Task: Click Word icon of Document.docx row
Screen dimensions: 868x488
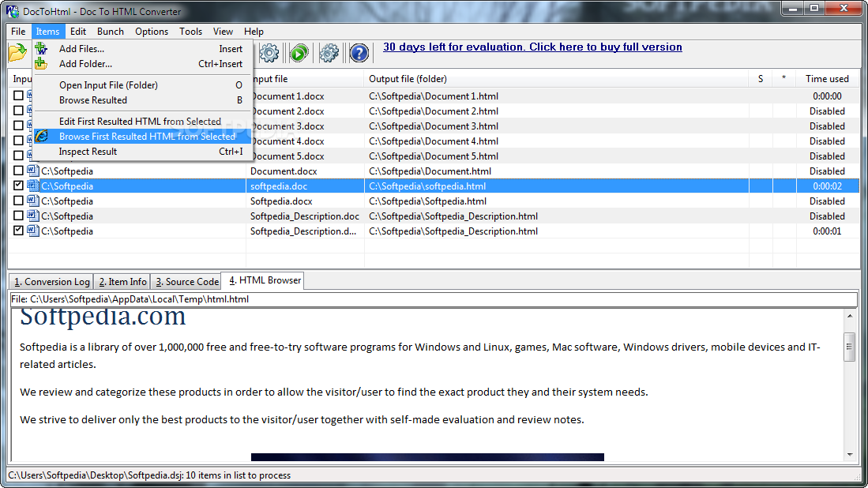Action: pos(33,171)
